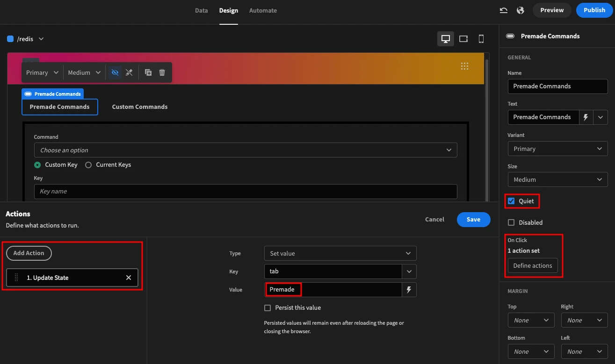Screen dimensions: 615x364
Task: Save the actions
Action: pos(473,220)
